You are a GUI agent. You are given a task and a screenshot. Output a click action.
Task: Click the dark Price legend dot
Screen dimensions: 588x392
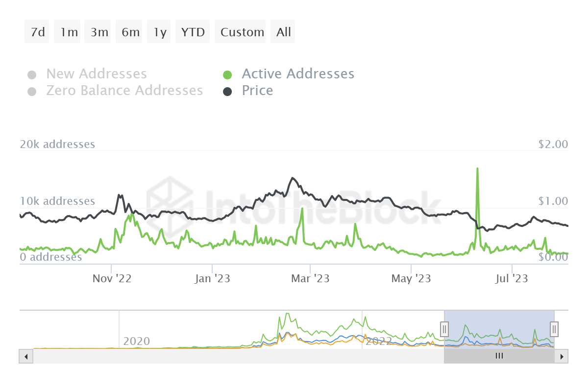tap(227, 92)
